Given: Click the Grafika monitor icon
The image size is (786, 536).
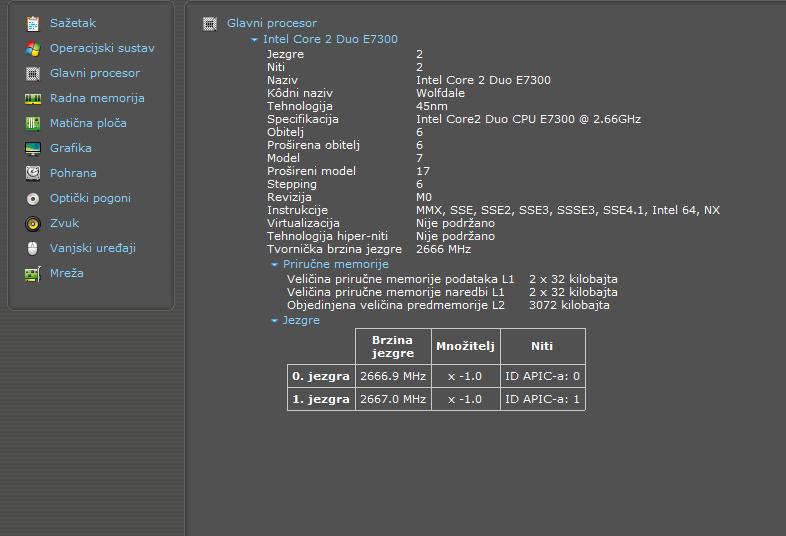Looking at the screenshot, I should pos(32,148).
